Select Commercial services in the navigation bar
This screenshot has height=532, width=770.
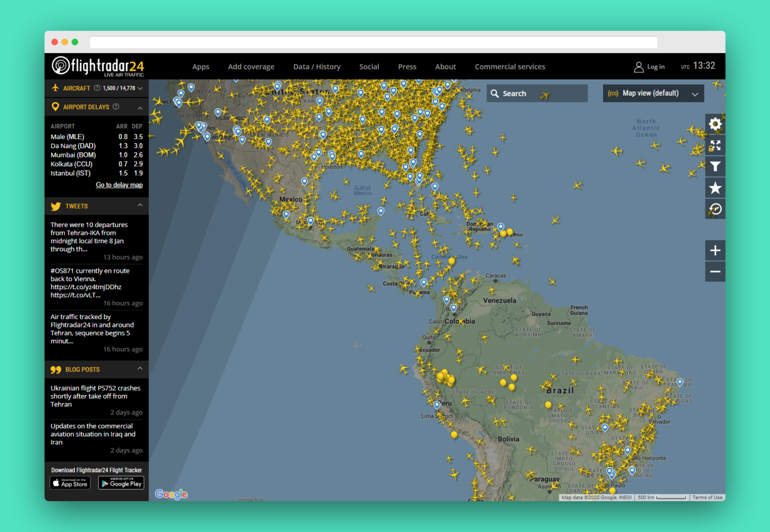click(510, 66)
